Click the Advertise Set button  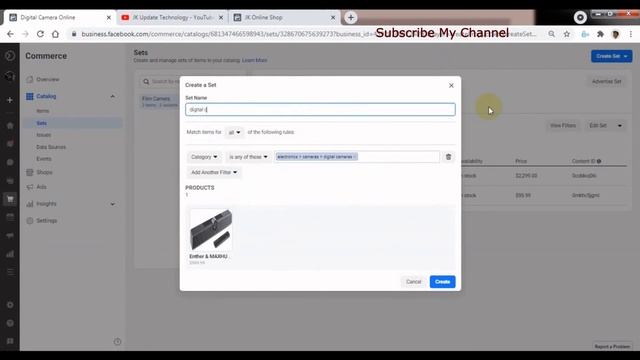tap(607, 82)
